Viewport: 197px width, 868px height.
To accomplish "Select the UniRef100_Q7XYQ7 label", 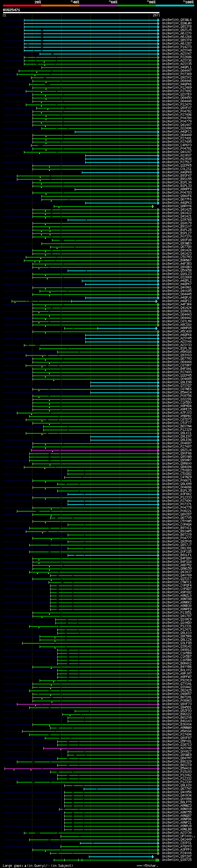I will coord(177,386).
